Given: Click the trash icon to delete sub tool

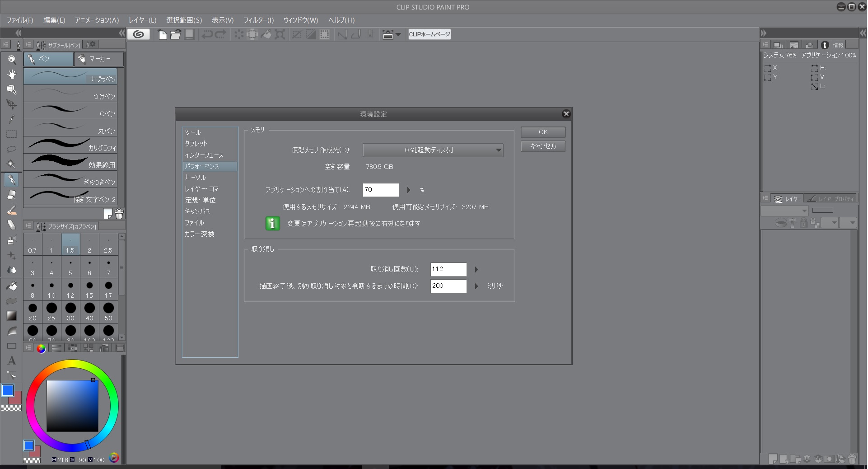Looking at the screenshot, I should coord(119,214).
